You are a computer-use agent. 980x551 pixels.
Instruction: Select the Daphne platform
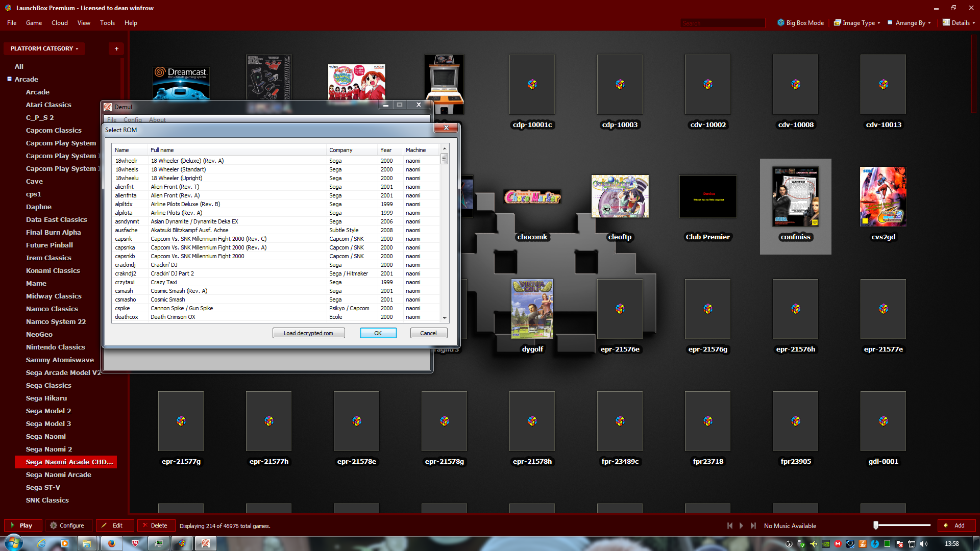(39, 207)
